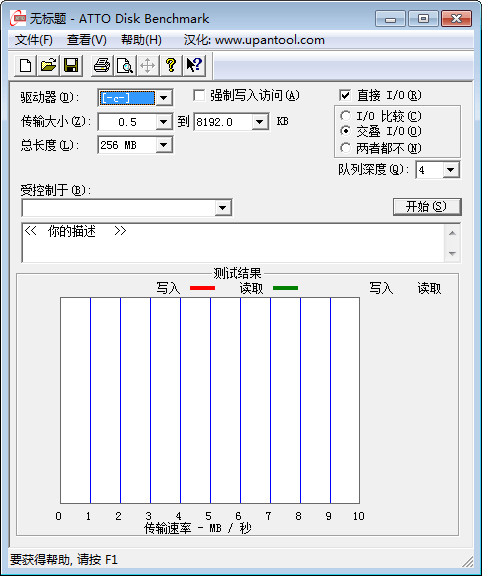Select the 交叠 I/O(O) radio button
Screen dimensions: 482x576
click(x=345, y=131)
